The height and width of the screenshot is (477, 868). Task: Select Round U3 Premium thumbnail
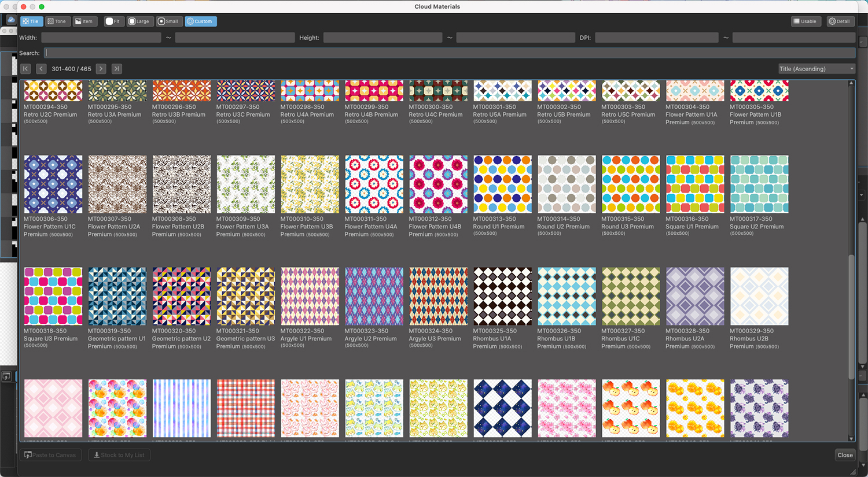click(x=631, y=184)
